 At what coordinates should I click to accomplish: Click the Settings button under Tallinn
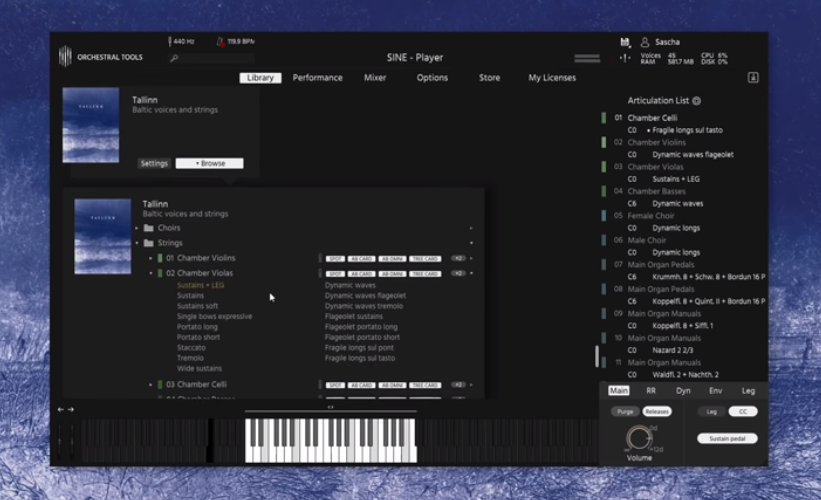[154, 163]
